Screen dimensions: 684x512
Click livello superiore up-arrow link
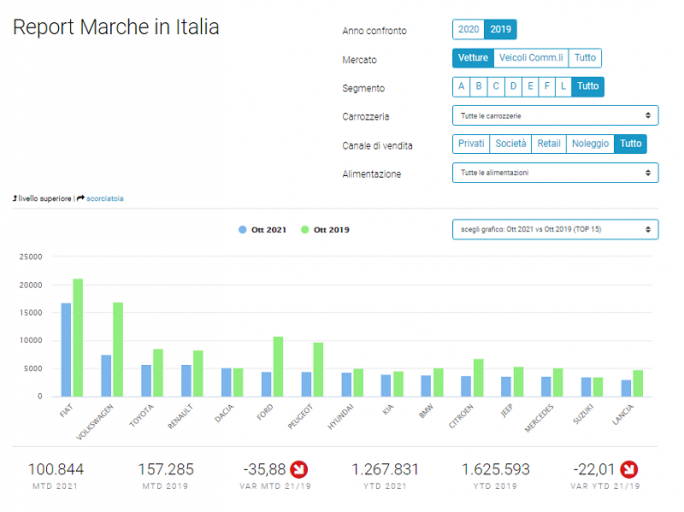click(42, 199)
